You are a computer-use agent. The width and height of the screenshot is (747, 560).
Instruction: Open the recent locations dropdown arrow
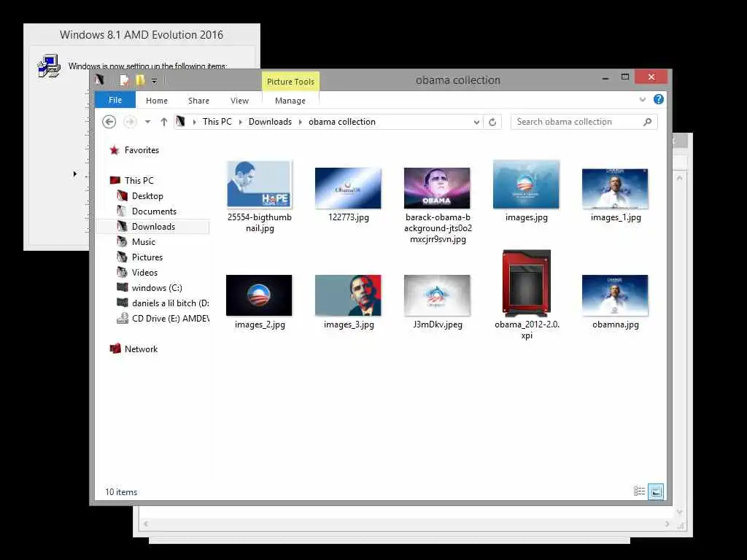(x=147, y=122)
